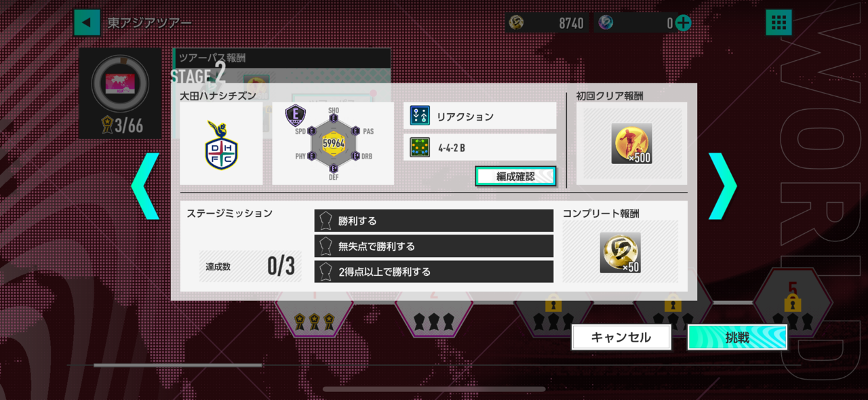Tap the back arrow icon beside 東アジアツアー

pos(87,22)
